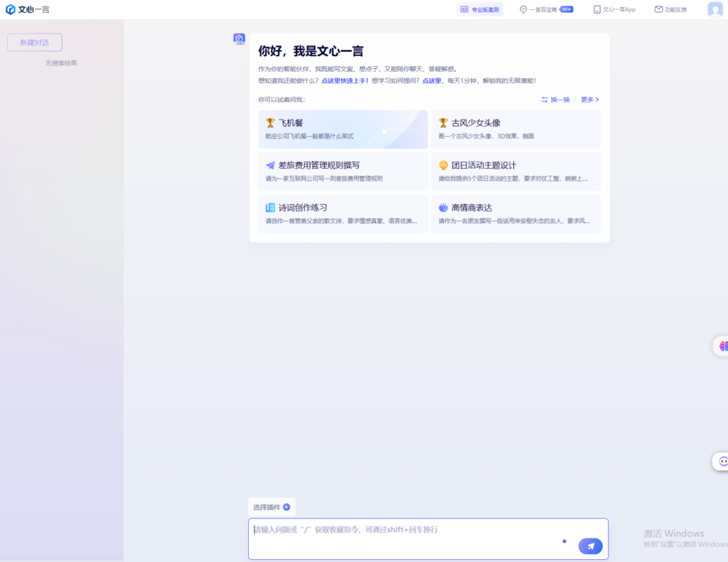The image size is (728, 562).
Task: Click the plus icon next to 选择插件
Action: [287, 507]
